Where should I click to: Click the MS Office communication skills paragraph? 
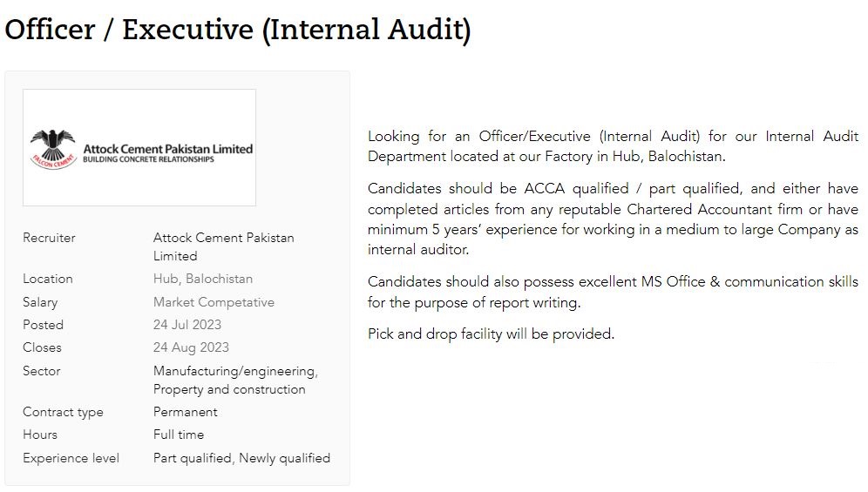pyautogui.click(x=613, y=292)
